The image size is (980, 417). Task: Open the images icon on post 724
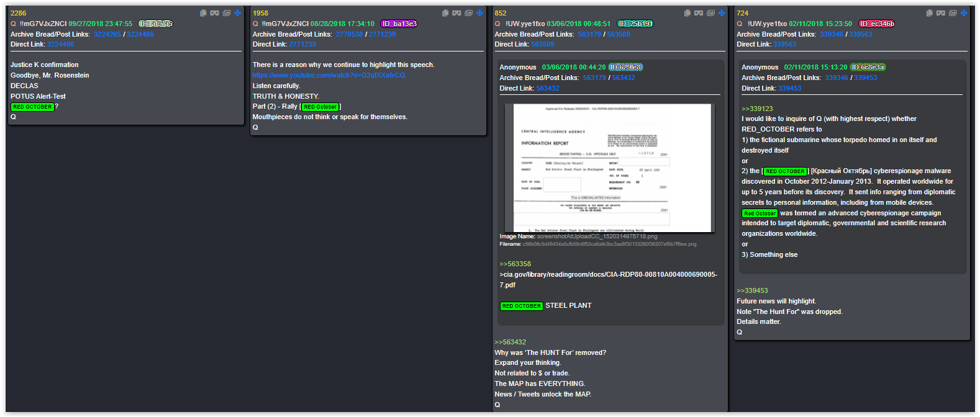[953, 13]
